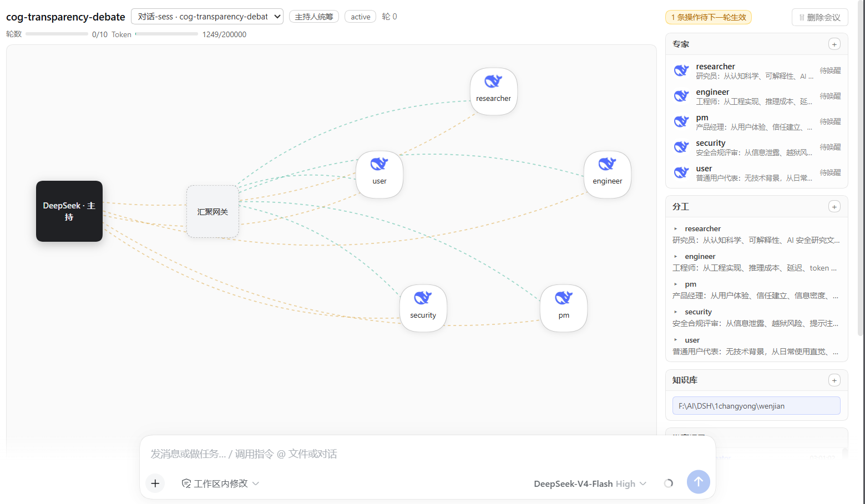Click pm avatar in 专家 list
The height and width of the screenshot is (504, 865).
click(681, 122)
